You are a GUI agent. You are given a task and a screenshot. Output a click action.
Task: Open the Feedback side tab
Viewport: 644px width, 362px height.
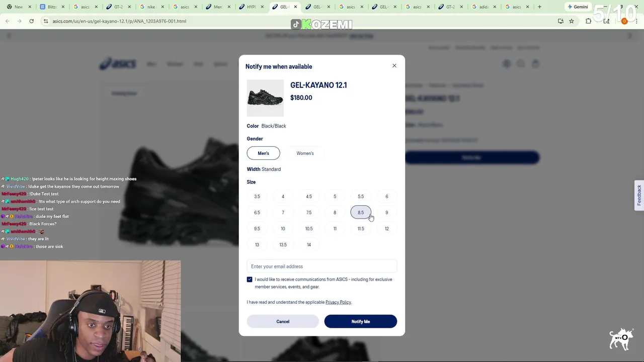(x=639, y=195)
